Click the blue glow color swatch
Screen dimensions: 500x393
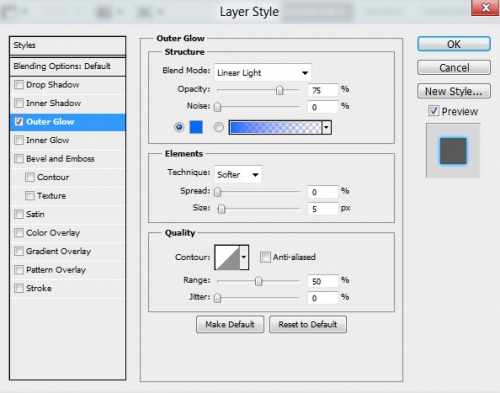196,127
